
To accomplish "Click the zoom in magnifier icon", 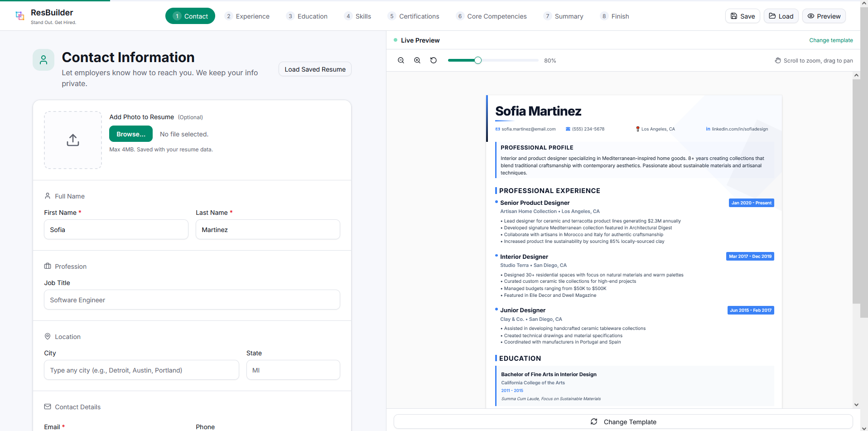I will [417, 60].
